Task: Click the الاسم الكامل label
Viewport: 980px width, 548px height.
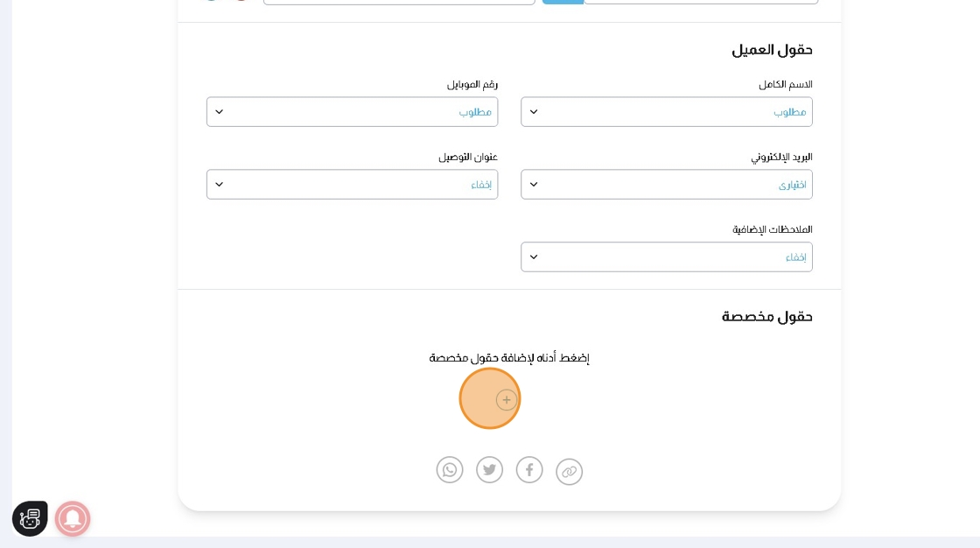Action: pos(786,84)
